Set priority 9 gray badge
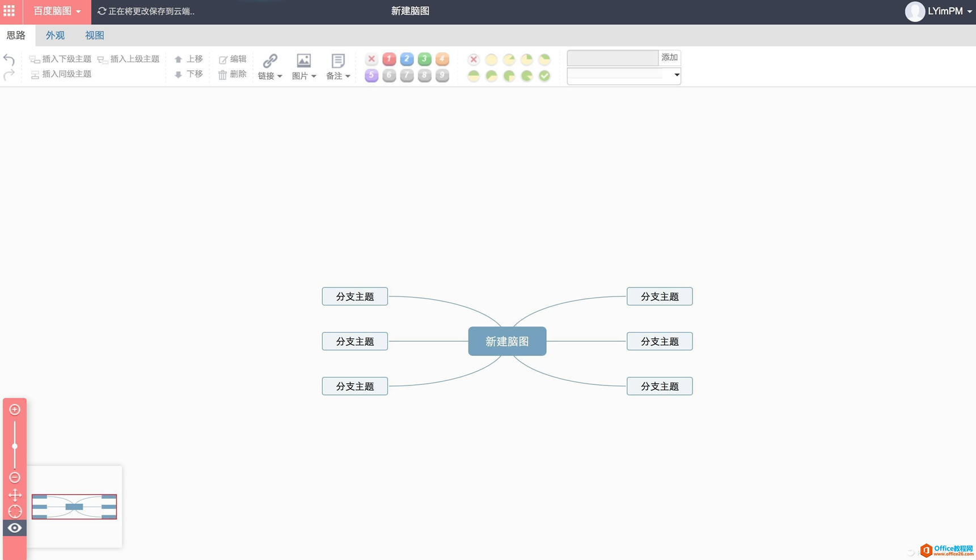Image resolution: width=976 pixels, height=560 pixels. [x=442, y=75]
